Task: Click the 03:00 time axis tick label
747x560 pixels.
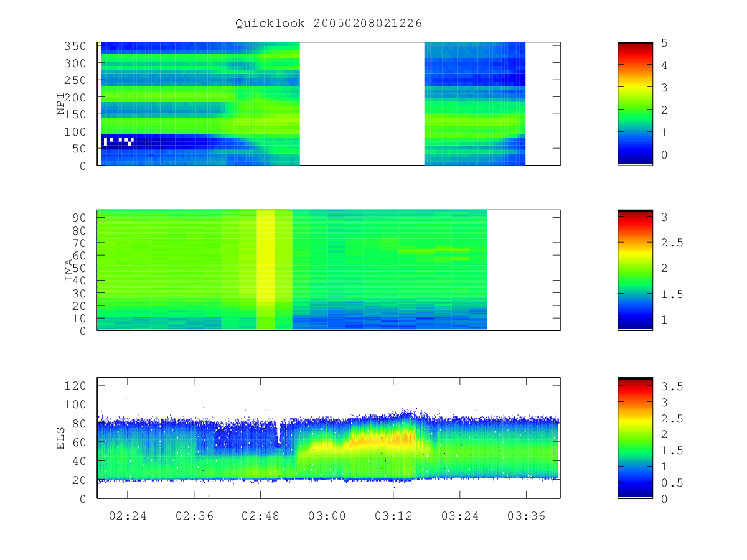Action: coord(327,515)
